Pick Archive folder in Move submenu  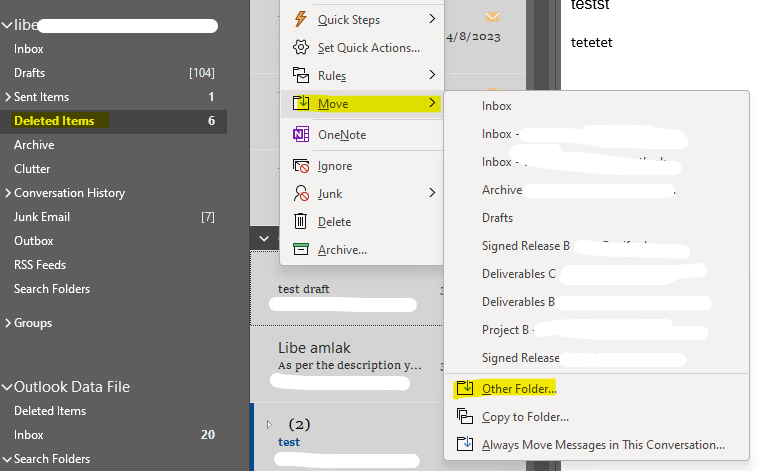596,190
